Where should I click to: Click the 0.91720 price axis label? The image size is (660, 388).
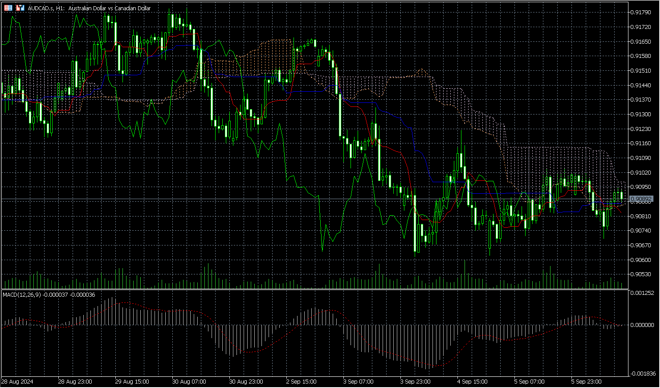pyautogui.click(x=641, y=27)
